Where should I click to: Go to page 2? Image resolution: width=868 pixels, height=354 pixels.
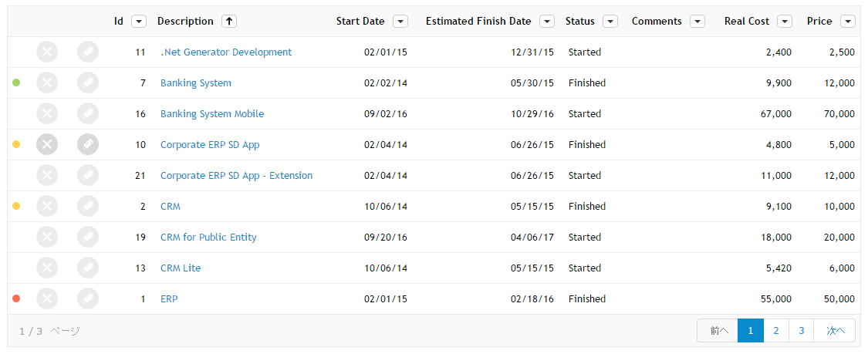click(x=776, y=331)
